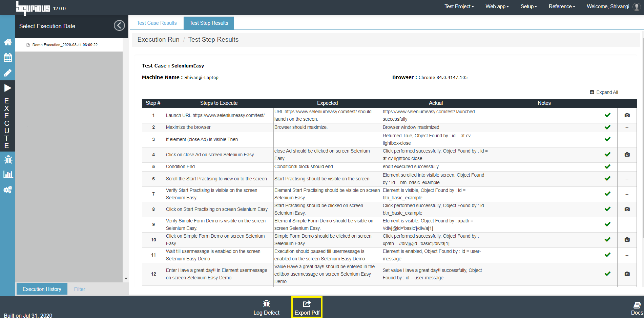
Task: Click the version number '12.0.0'
Action: pos(59,8)
